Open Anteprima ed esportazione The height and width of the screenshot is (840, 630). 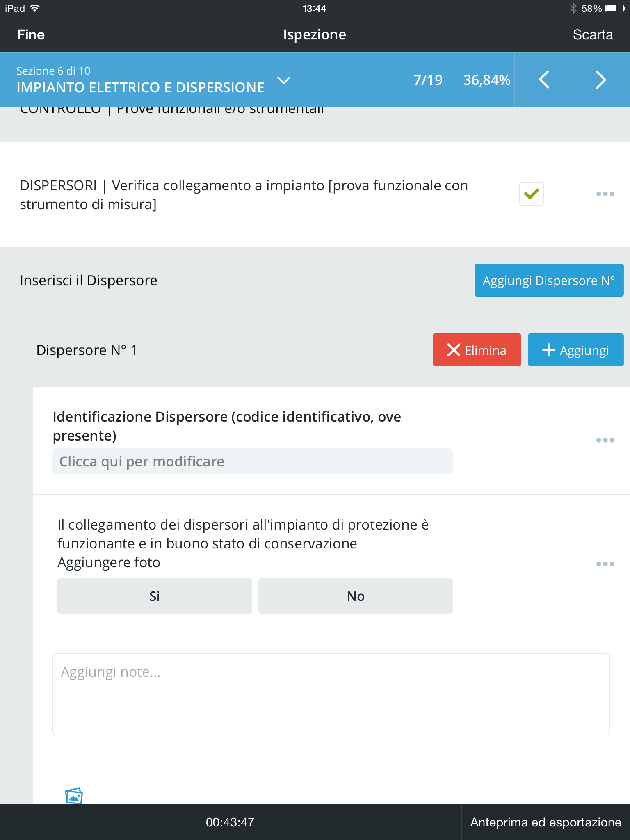[x=546, y=822]
